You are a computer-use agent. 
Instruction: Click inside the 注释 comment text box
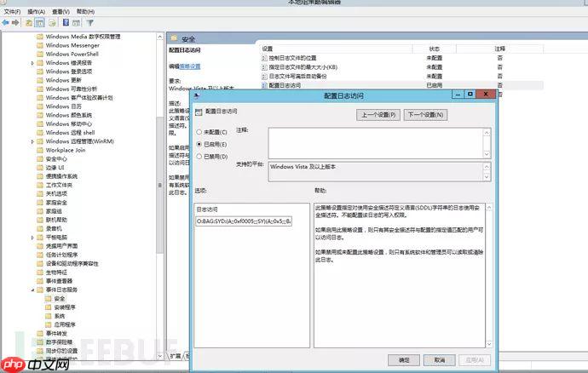click(x=376, y=143)
